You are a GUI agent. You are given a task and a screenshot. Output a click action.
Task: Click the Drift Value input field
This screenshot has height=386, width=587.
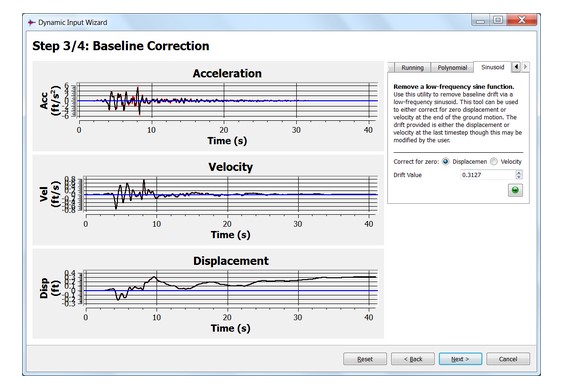(x=488, y=175)
